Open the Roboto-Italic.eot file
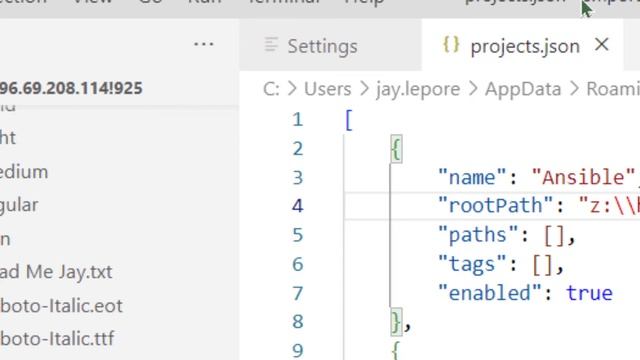The width and height of the screenshot is (640, 360). coord(61,306)
